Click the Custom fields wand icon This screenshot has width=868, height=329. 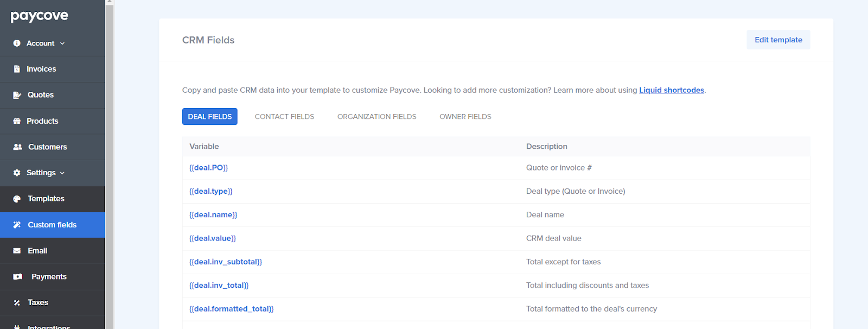click(x=17, y=225)
